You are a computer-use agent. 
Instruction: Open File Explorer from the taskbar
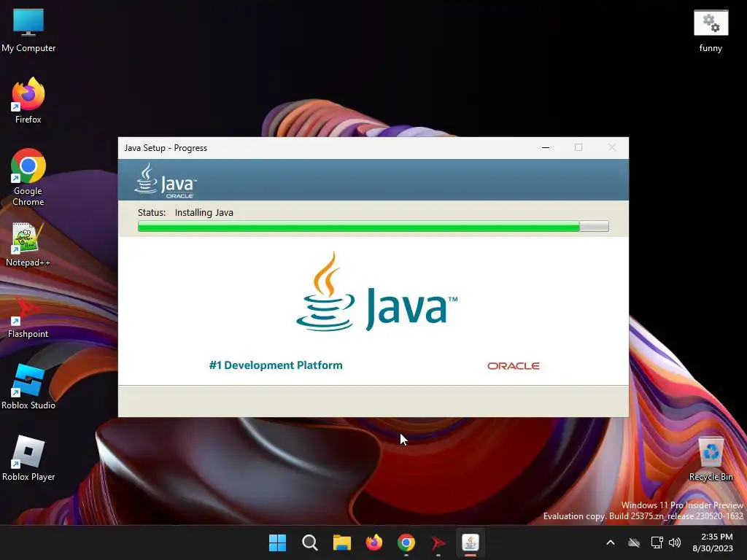[341, 542]
